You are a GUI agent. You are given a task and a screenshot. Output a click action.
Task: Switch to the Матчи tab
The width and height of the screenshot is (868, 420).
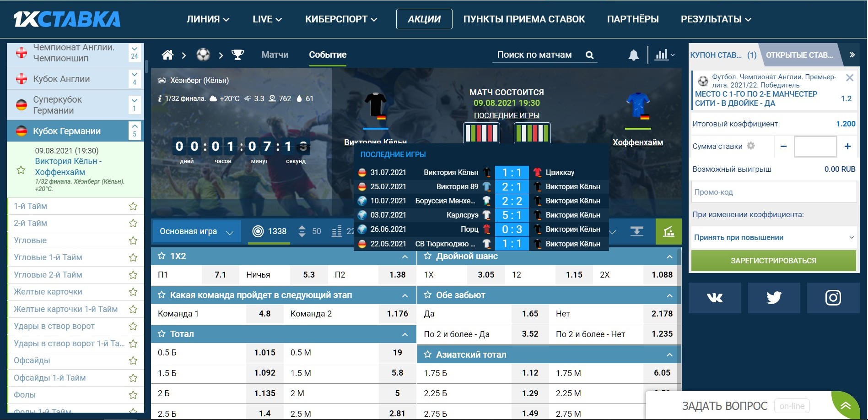(275, 55)
